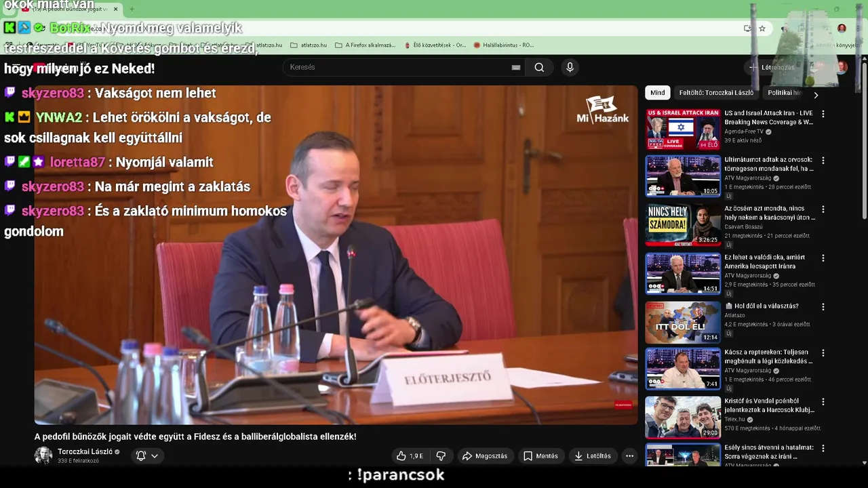Open options for Ez lehet a valódi oka
Screen dimensions: 868x488
pos(823,258)
